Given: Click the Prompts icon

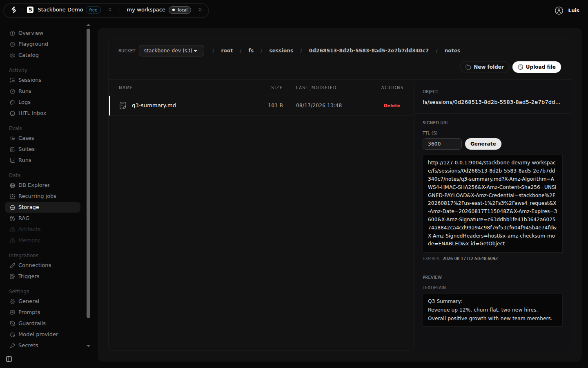Looking at the screenshot, I should (x=12, y=312).
